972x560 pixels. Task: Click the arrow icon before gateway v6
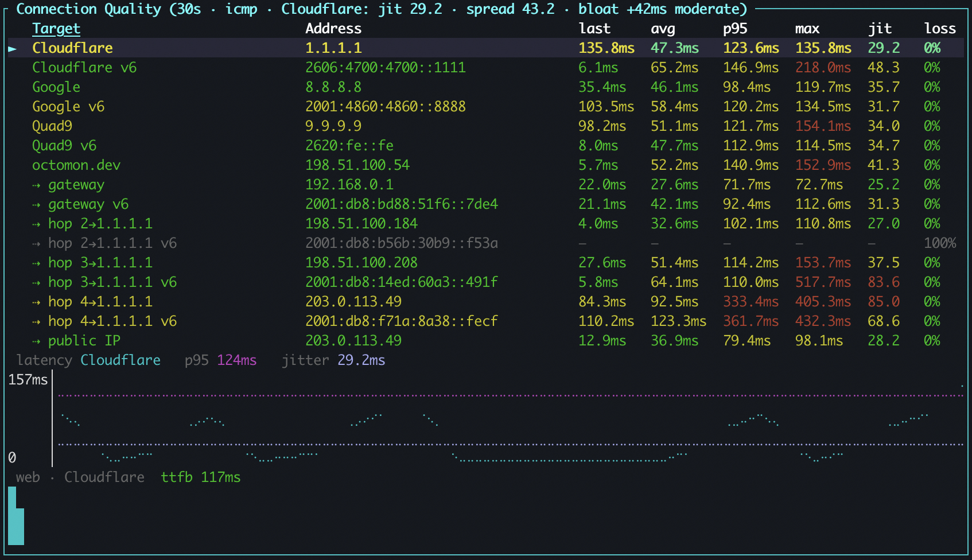coord(36,205)
